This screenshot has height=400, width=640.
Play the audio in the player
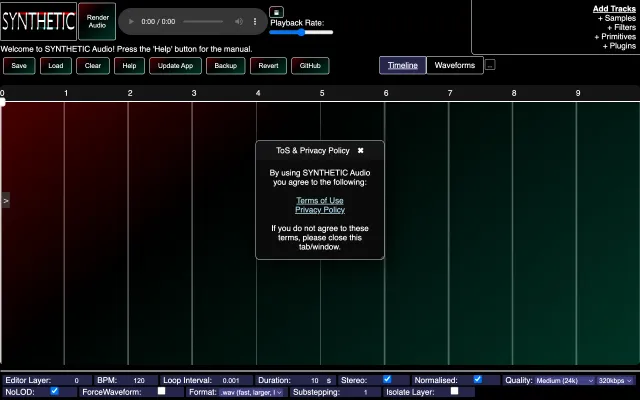click(x=131, y=22)
